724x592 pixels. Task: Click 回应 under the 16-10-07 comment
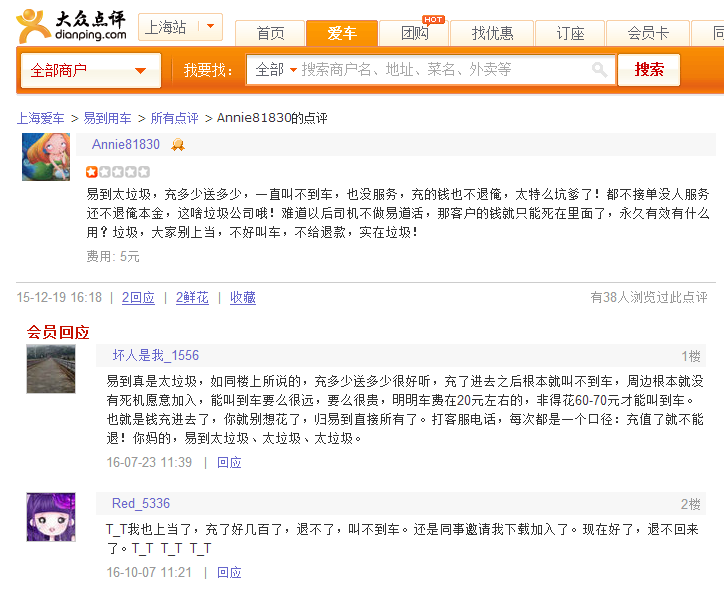(229, 573)
